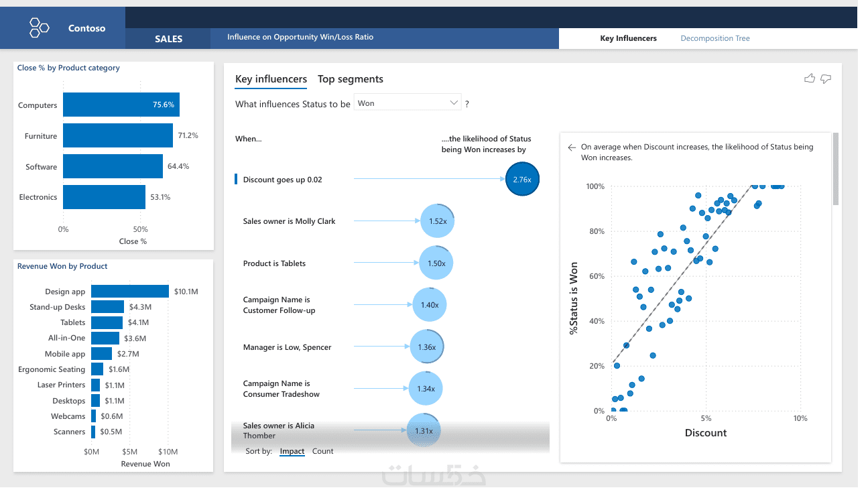The height and width of the screenshot is (496, 868).
Task: Click the '%Status is Won' axis title
Action: [x=574, y=298]
